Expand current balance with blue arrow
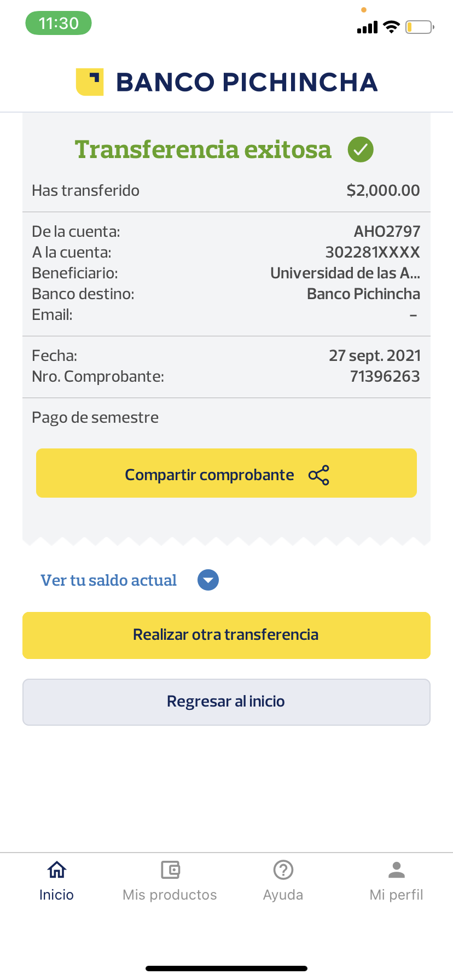This screenshot has height=980, width=453. tap(208, 580)
